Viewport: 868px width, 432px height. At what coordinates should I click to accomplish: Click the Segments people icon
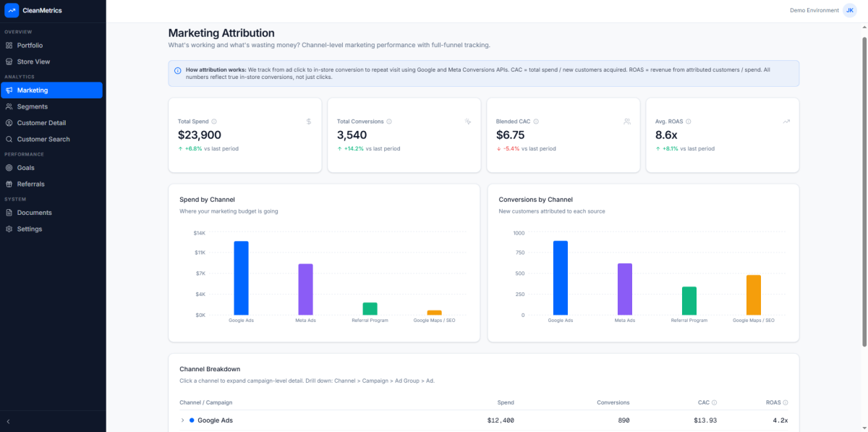9,106
